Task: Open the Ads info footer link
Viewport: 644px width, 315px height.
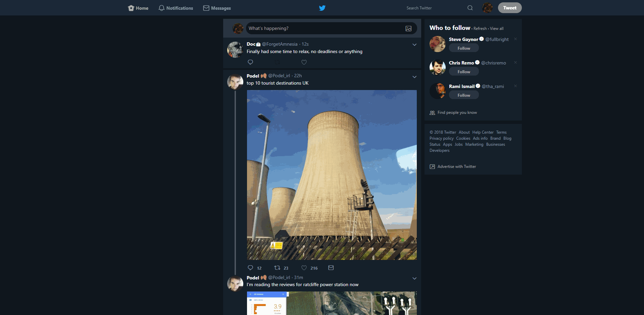Action: point(480,138)
